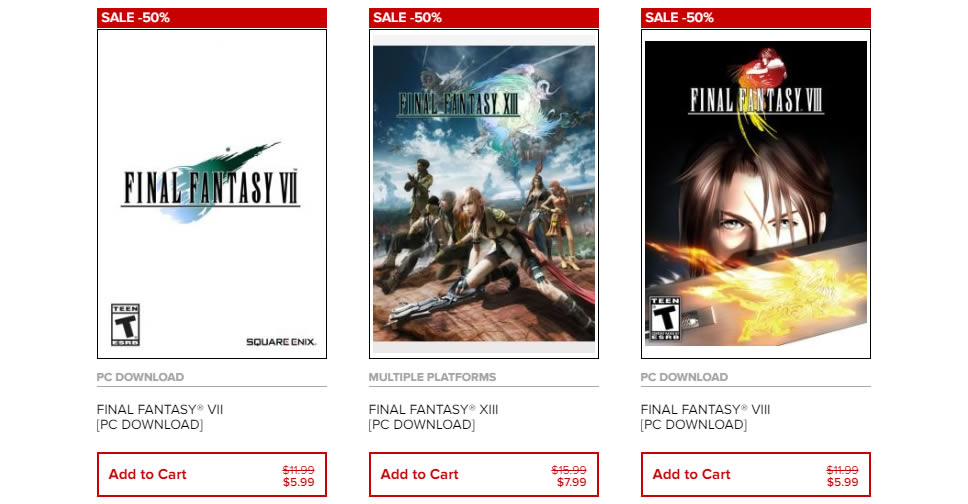Click the MULTIPLE PLATFORMS label

click(432, 377)
